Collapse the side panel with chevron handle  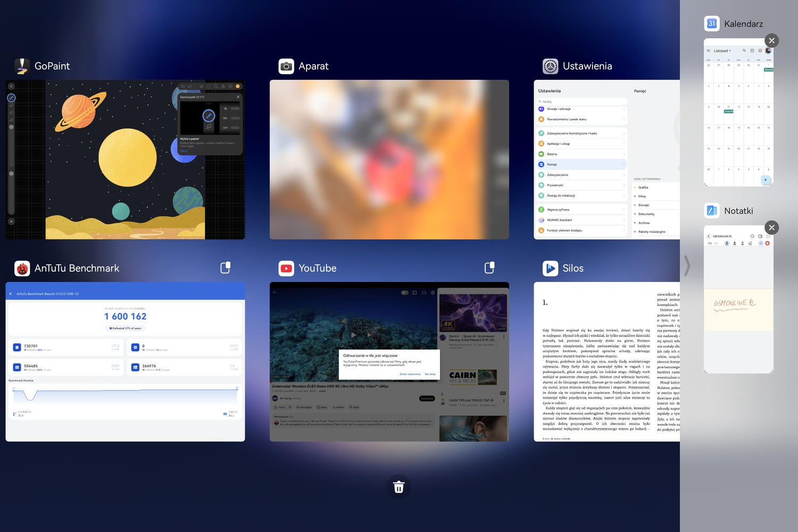pyautogui.click(x=687, y=265)
